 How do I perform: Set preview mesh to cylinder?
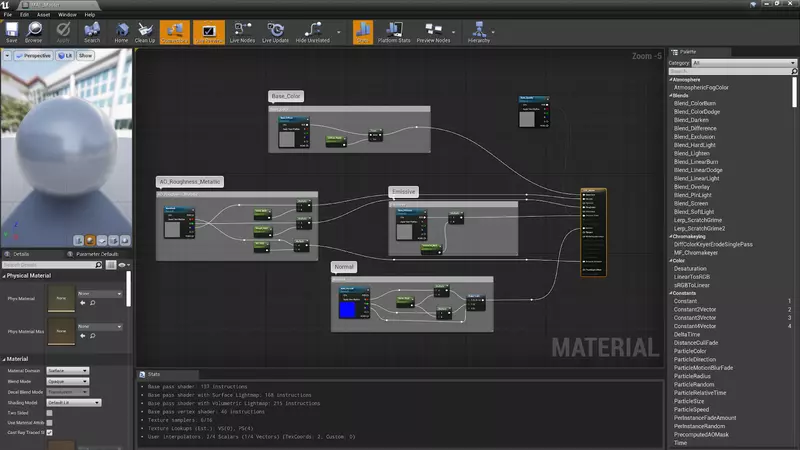[78, 240]
